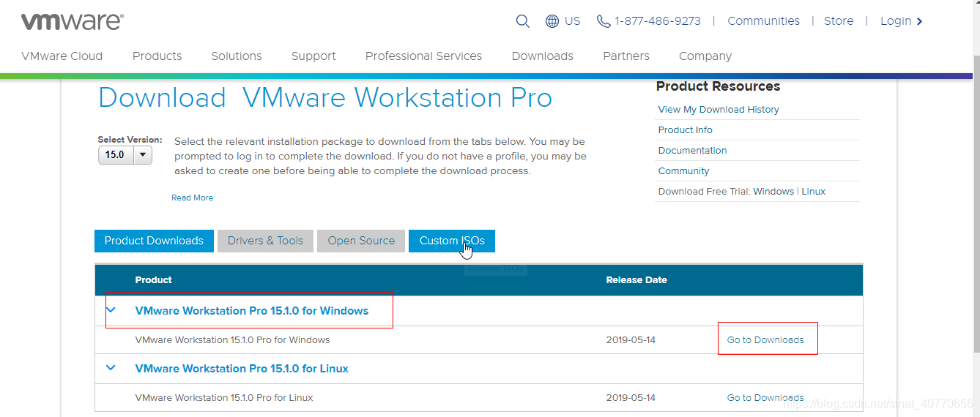Image resolution: width=980 pixels, height=417 pixels.
Task: Click the Product Resources heading
Action: tap(718, 86)
